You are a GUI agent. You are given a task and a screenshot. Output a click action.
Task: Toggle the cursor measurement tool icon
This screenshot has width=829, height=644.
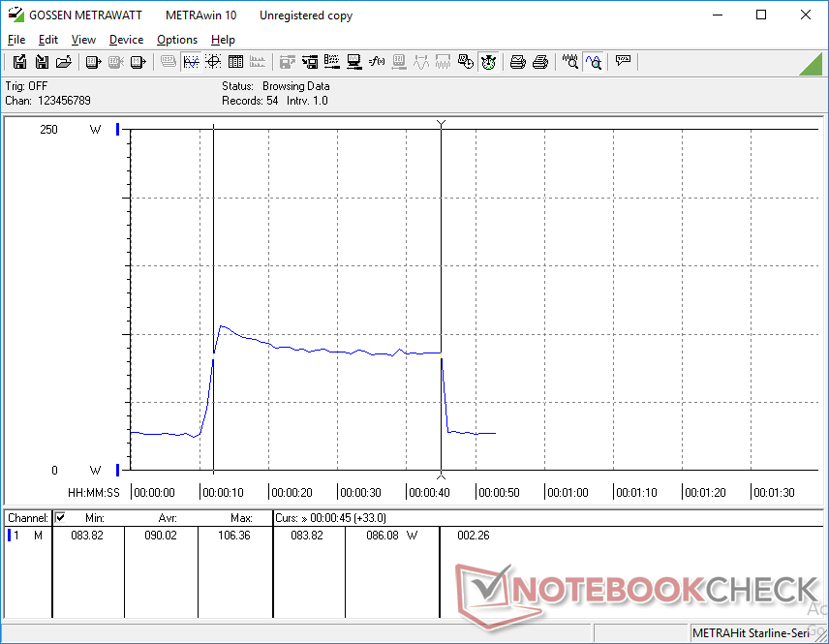point(594,62)
